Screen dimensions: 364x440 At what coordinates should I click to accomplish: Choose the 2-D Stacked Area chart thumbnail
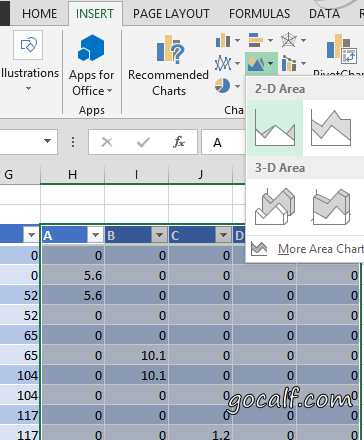tap(331, 128)
